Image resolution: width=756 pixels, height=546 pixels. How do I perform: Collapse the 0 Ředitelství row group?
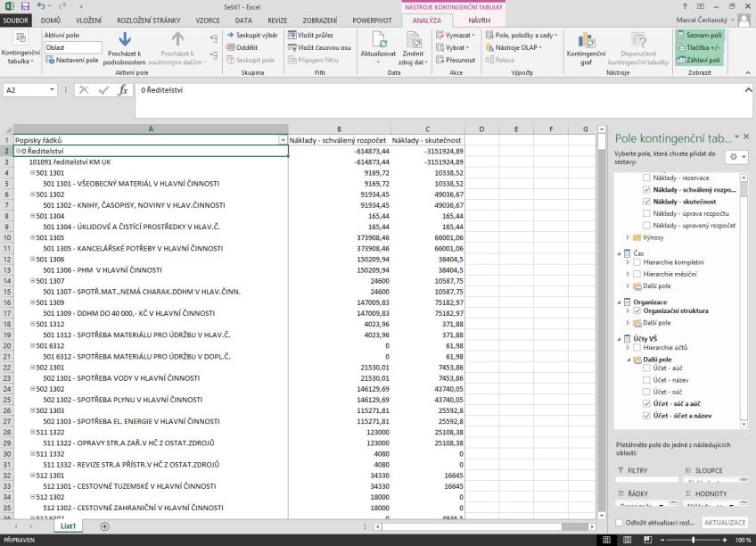19,152
